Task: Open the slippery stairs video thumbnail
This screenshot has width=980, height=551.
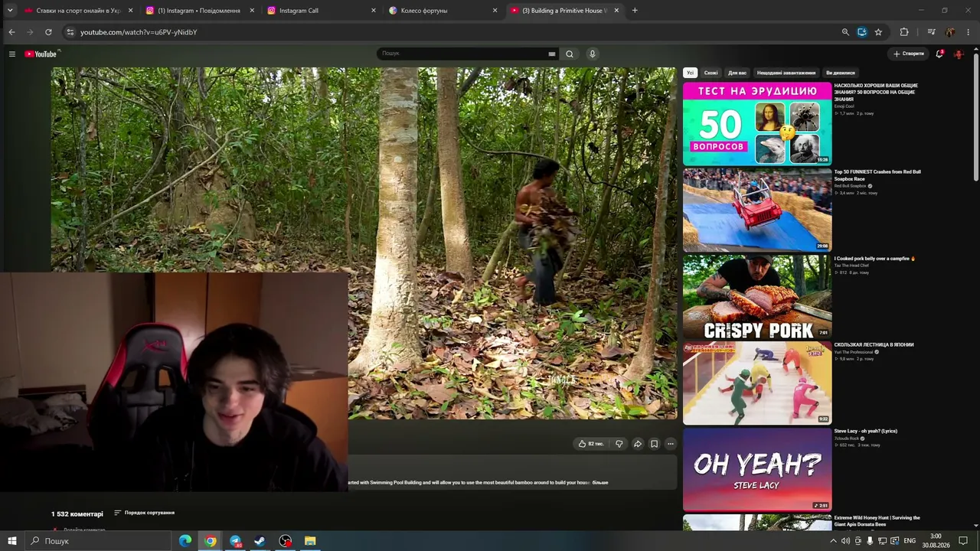Action: click(x=757, y=383)
